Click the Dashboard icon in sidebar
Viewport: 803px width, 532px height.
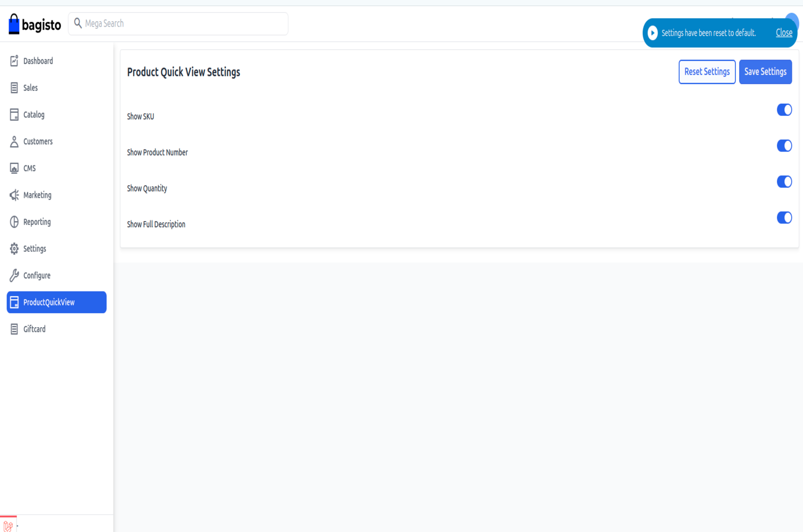click(14, 61)
